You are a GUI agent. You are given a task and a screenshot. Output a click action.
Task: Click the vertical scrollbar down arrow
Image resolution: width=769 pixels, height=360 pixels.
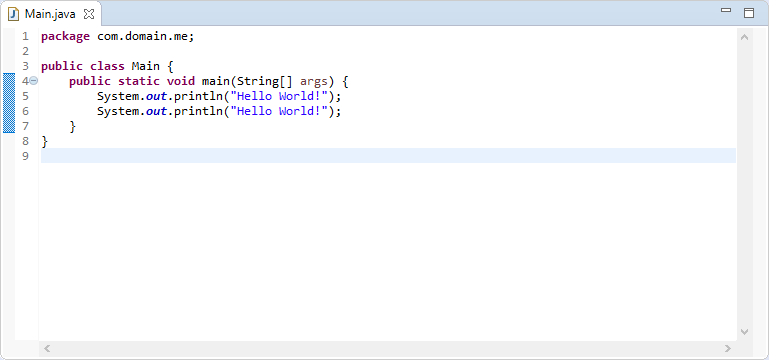click(744, 332)
